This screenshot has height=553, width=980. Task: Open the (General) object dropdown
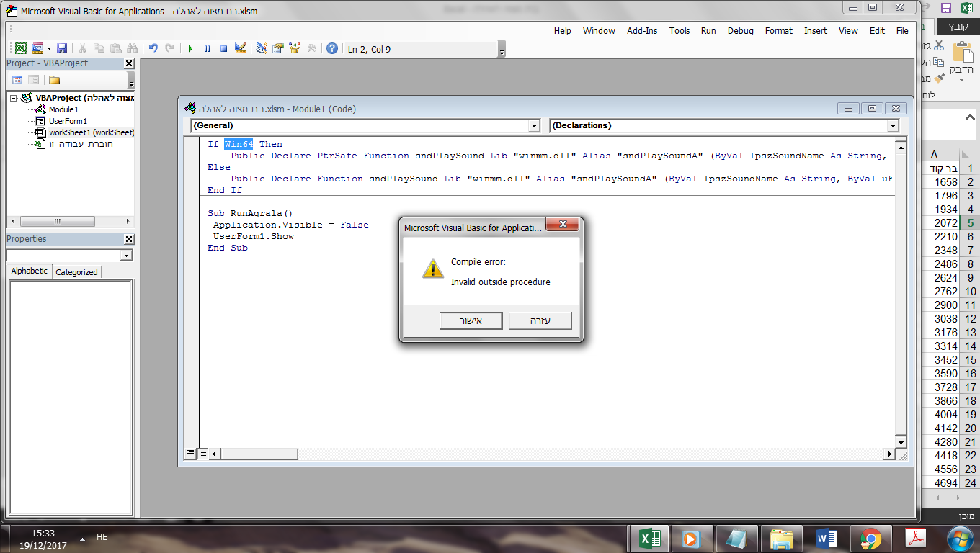pyautogui.click(x=534, y=126)
